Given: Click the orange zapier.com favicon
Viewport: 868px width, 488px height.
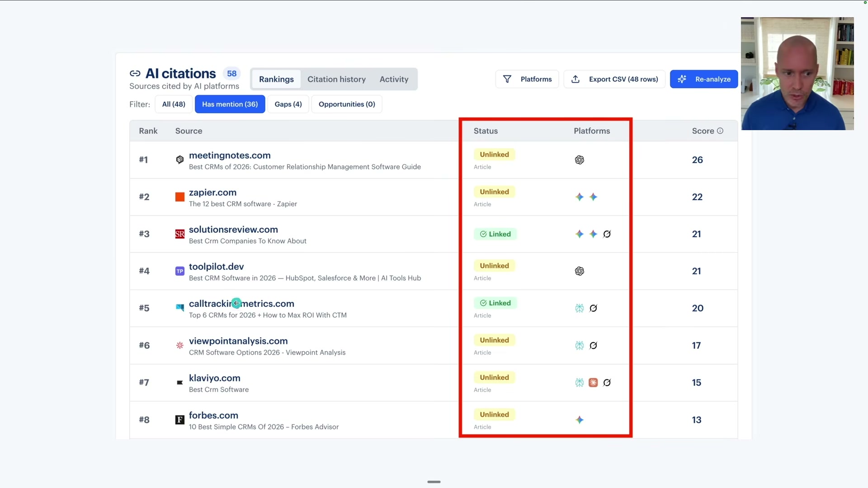Looking at the screenshot, I should (180, 197).
